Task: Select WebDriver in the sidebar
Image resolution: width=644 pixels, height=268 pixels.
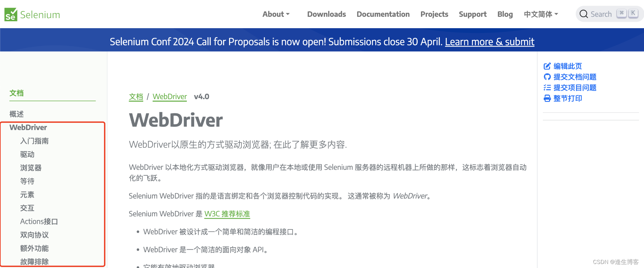Action: pos(28,127)
